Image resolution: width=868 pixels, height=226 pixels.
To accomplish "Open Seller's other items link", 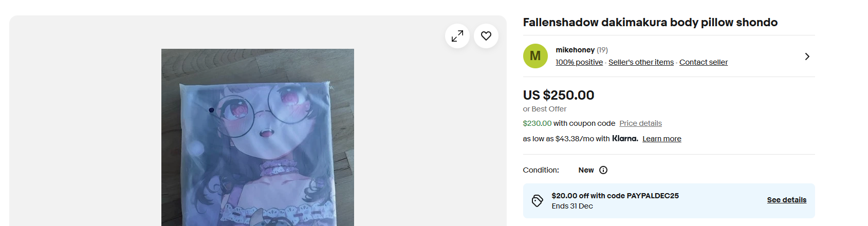I will 641,62.
